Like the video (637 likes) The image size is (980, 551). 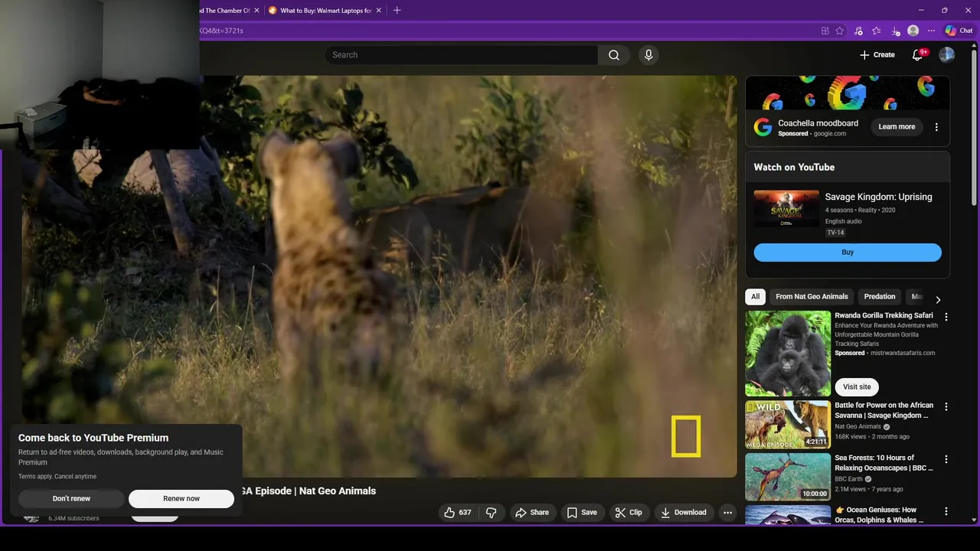coord(458,513)
